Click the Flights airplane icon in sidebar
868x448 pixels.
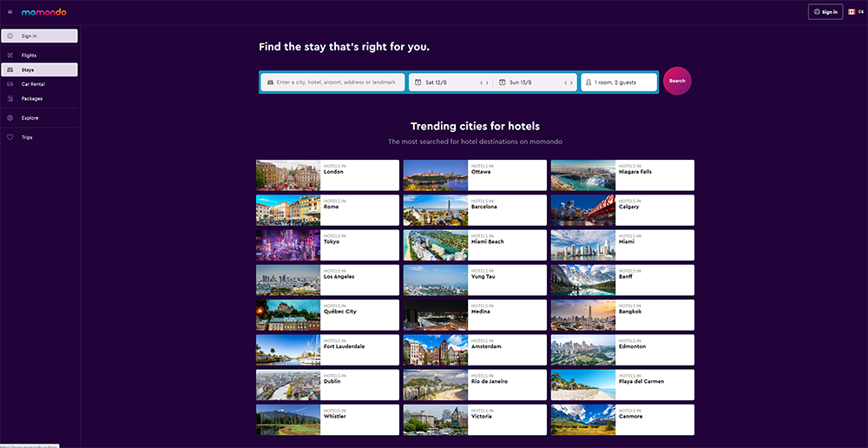click(10, 56)
